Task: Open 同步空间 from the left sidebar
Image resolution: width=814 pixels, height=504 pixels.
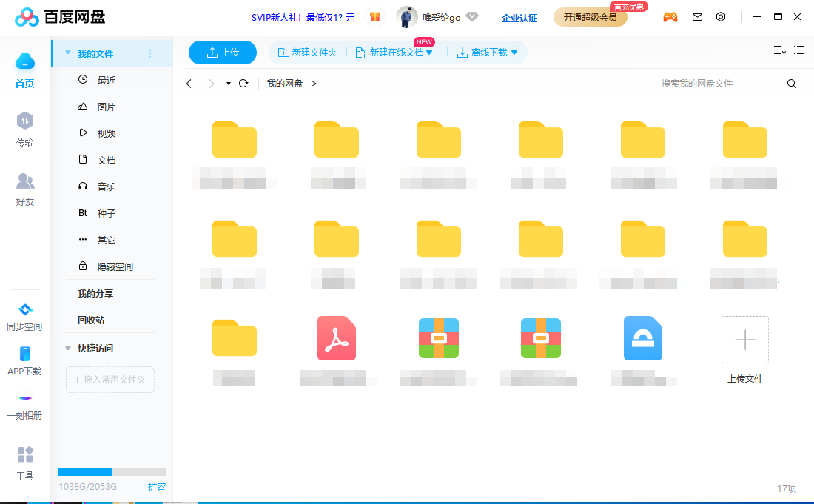Action: [x=24, y=315]
